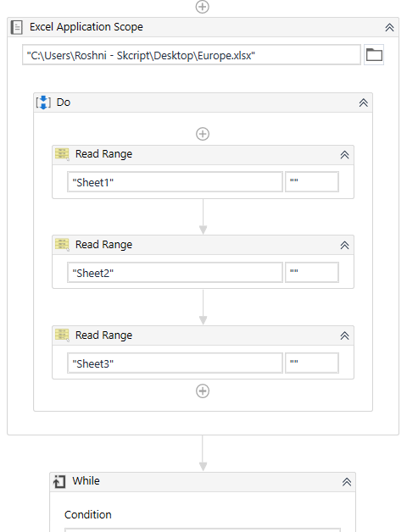
Task: Click the Sheet1 Read Range activity icon
Action: tap(62, 154)
